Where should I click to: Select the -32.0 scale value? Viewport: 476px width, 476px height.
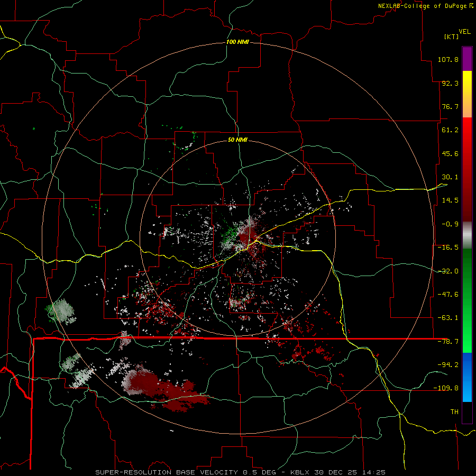[448, 271]
